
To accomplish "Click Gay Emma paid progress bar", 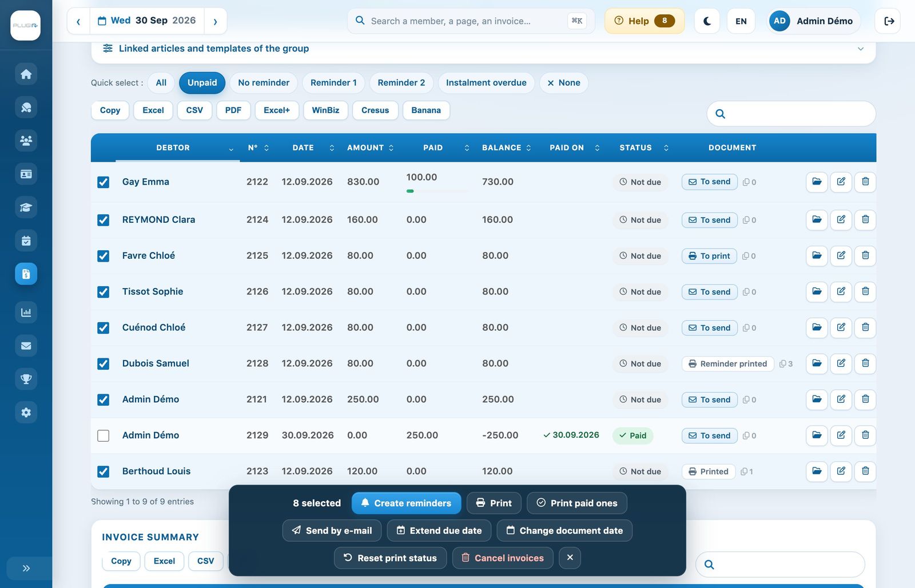I will (x=437, y=191).
